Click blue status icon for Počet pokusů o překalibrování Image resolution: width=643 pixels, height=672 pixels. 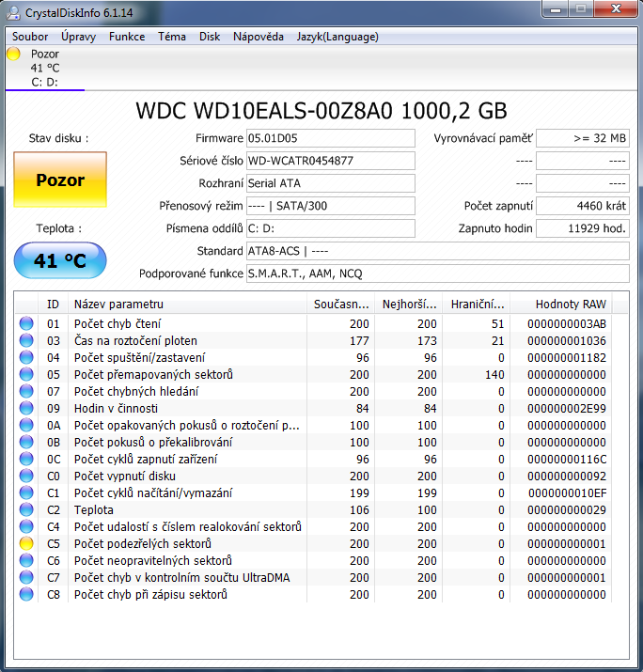coord(26,443)
